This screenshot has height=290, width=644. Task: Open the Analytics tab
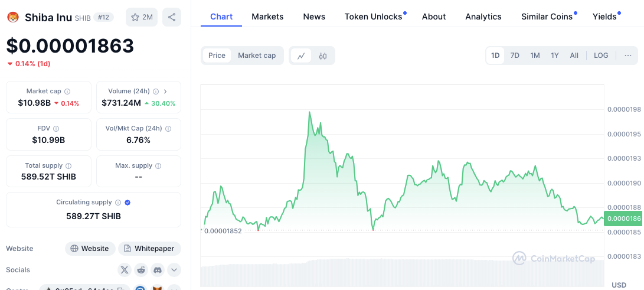click(x=483, y=17)
